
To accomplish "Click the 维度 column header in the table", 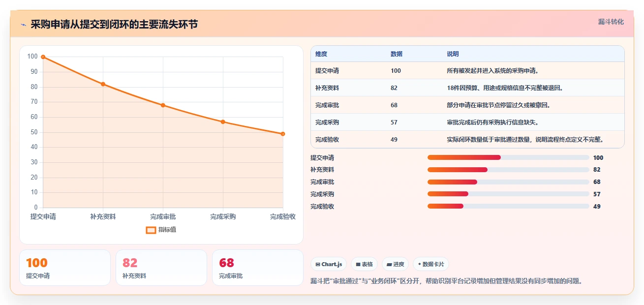I will click(x=321, y=54).
